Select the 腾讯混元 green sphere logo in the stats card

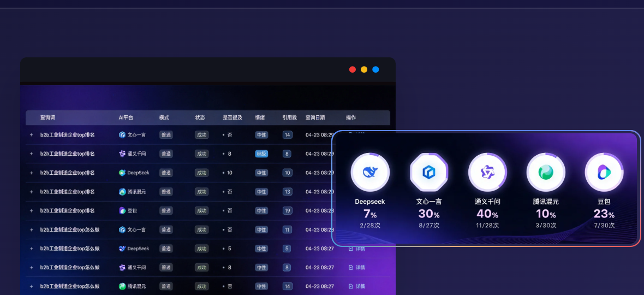[546, 172]
